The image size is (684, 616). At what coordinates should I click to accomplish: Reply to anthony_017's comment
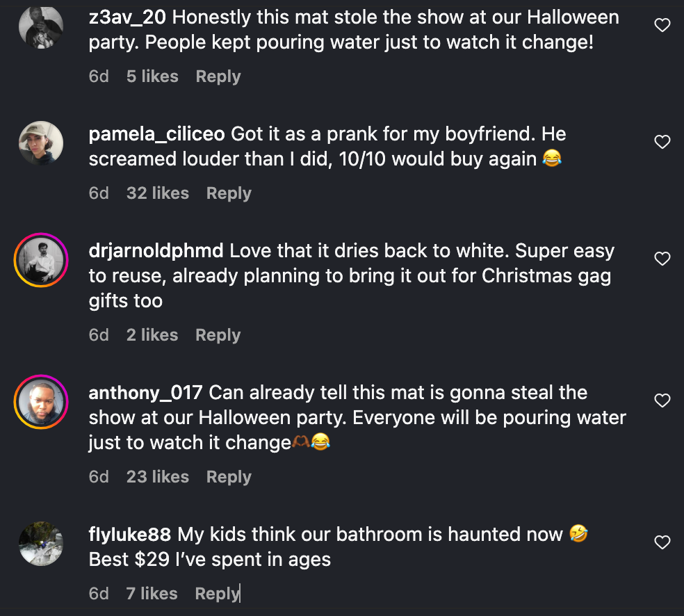pos(229,477)
